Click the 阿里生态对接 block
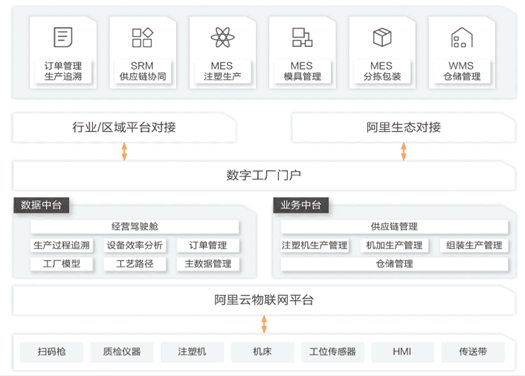Screen dimensions: 525x376 [403, 128]
